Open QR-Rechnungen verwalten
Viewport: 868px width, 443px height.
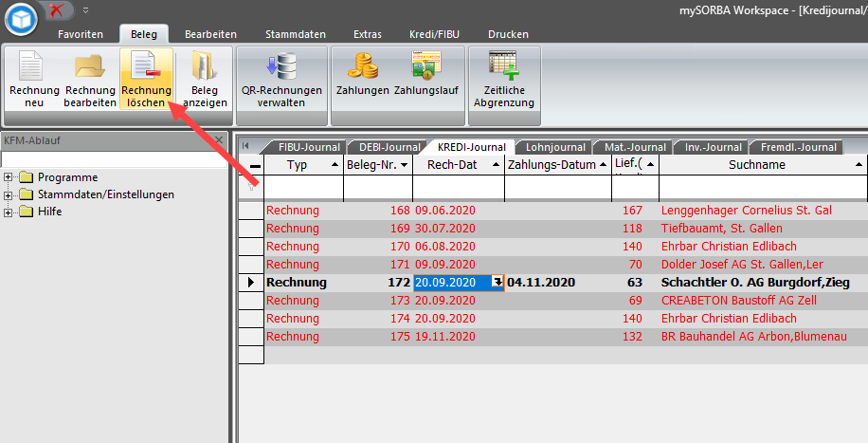[x=281, y=79]
